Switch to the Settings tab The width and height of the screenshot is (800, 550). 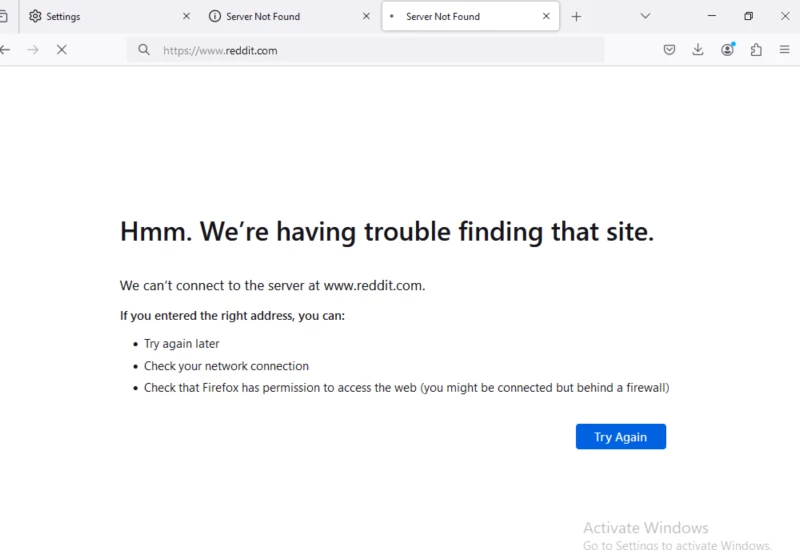(x=109, y=16)
